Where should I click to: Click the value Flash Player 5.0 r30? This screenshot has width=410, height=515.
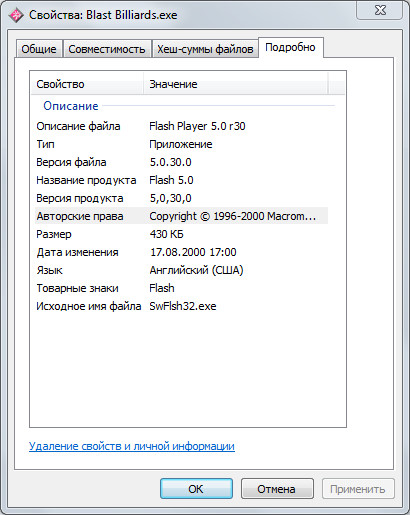click(197, 126)
